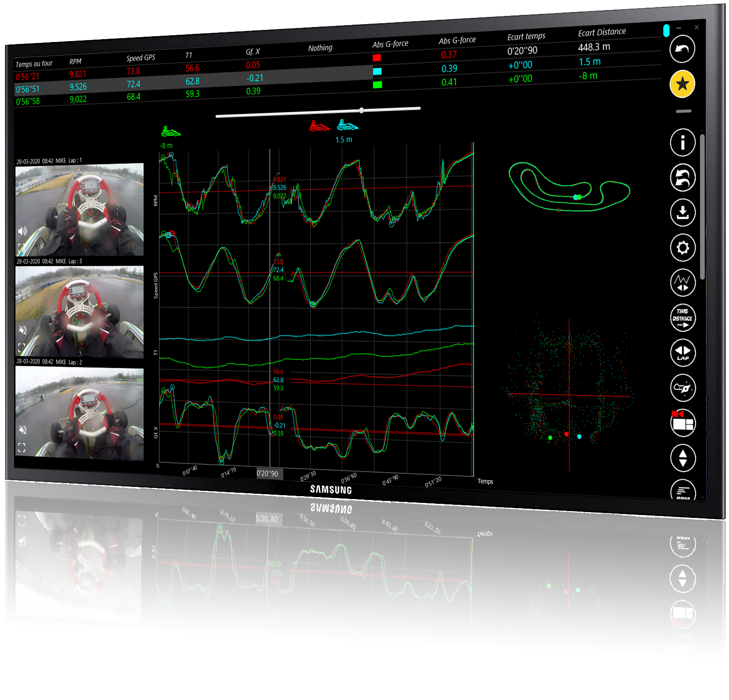The width and height of the screenshot is (729, 700).
Task: Click the Lap 2 onboard video thumbnail
Action: click(79, 414)
